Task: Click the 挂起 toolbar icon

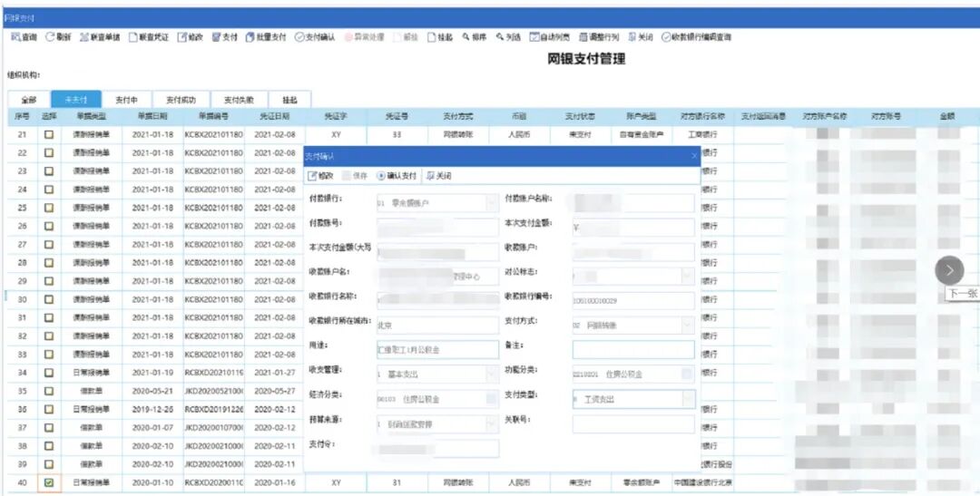Action: click(x=440, y=37)
